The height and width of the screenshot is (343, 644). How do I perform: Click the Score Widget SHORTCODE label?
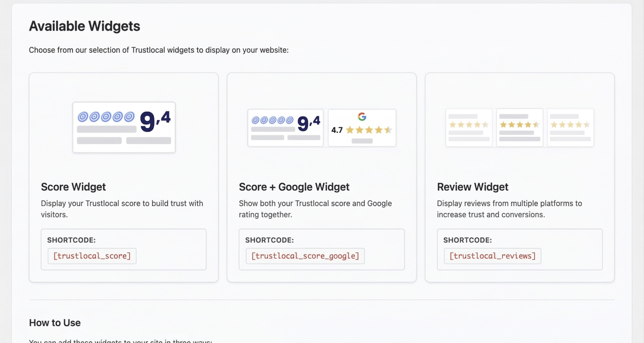tap(72, 240)
